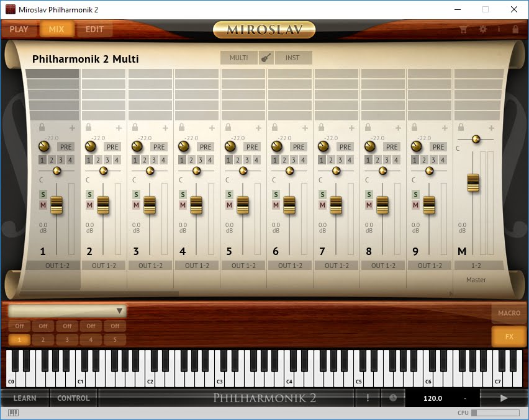Solo channel 6

[x=276, y=195]
